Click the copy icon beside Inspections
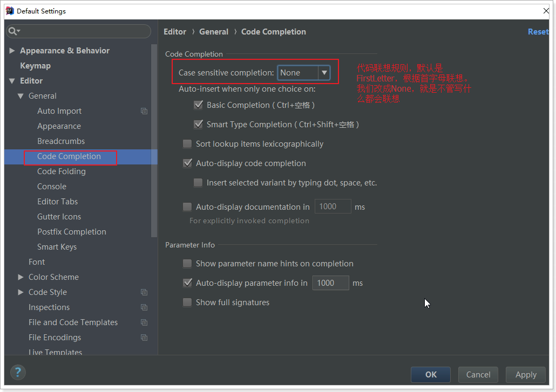 (144, 307)
